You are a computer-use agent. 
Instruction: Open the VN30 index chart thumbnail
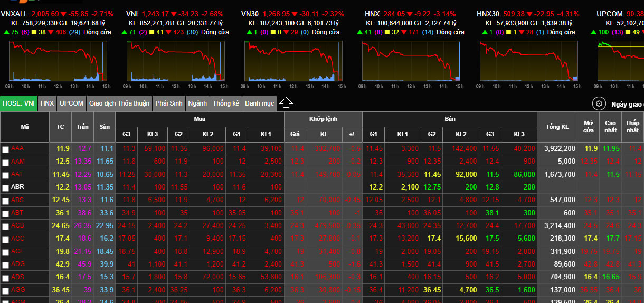point(293,61)
